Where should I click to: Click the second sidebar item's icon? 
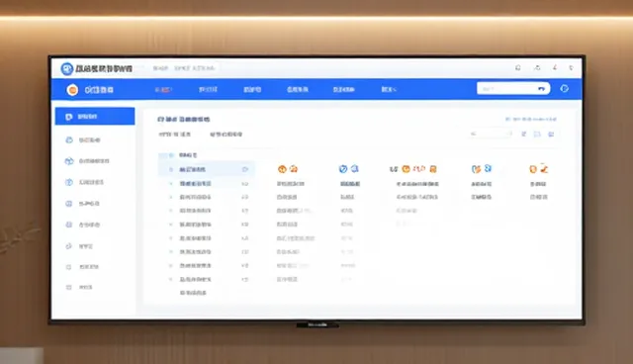click(69, 139)
